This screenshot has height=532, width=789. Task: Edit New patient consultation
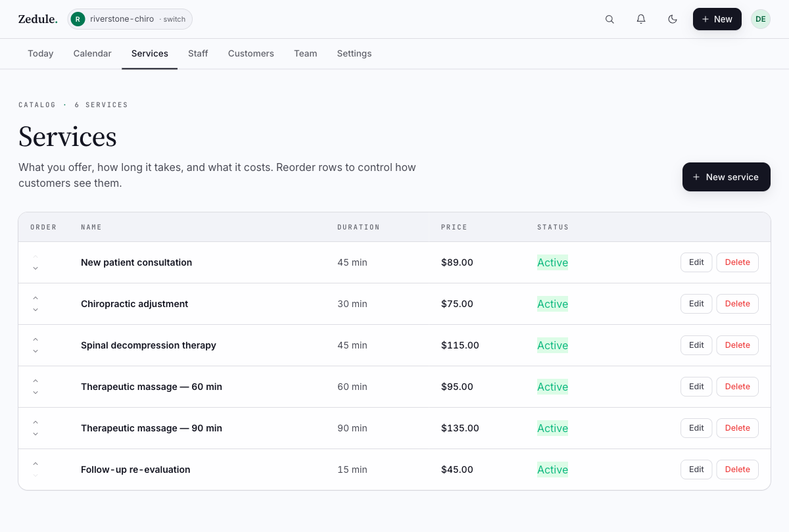[696, 262]
